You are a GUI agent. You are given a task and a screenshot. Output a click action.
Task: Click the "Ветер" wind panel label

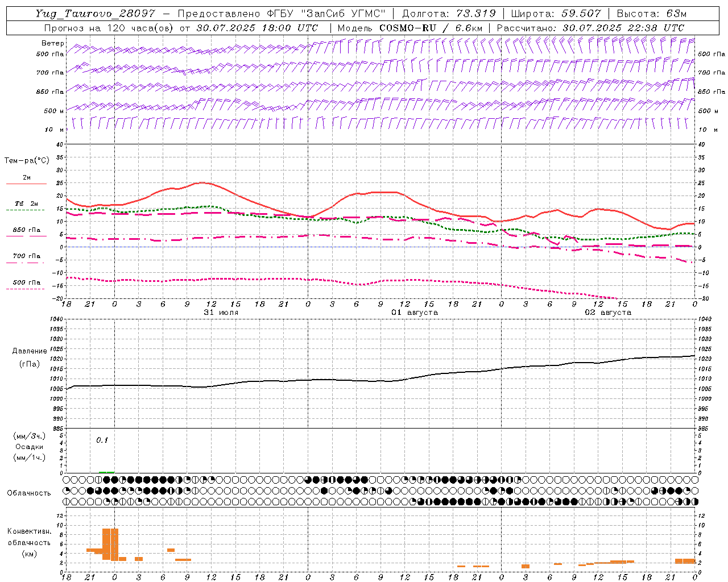click(53, 43)
